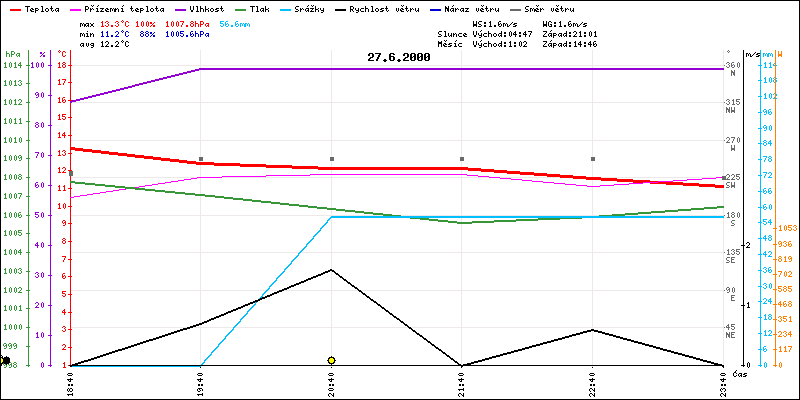Screen dimensions: 800x400
Task: Click the 23:40 time axis label
Action: pos(723,380)
